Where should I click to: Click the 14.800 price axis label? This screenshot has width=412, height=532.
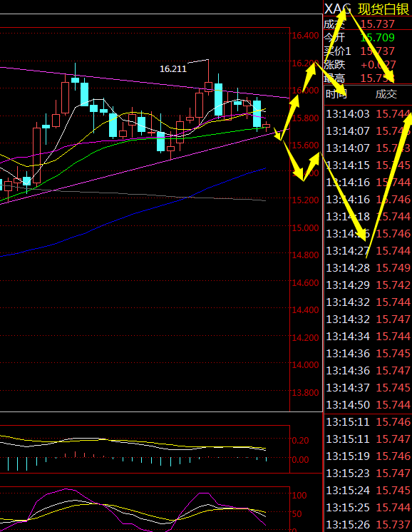pos(306,255)
